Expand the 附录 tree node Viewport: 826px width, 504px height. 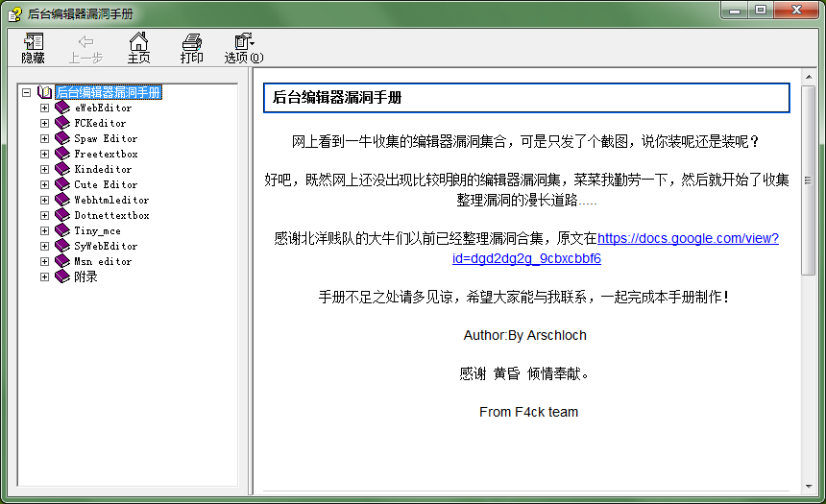45,277
